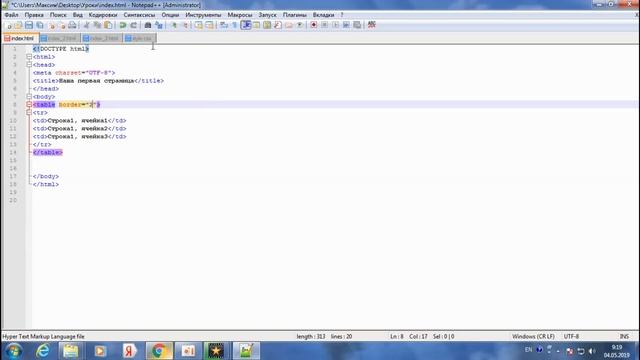
Task: Collapse the body fold marker on line 7
Action: coord(29,97)
